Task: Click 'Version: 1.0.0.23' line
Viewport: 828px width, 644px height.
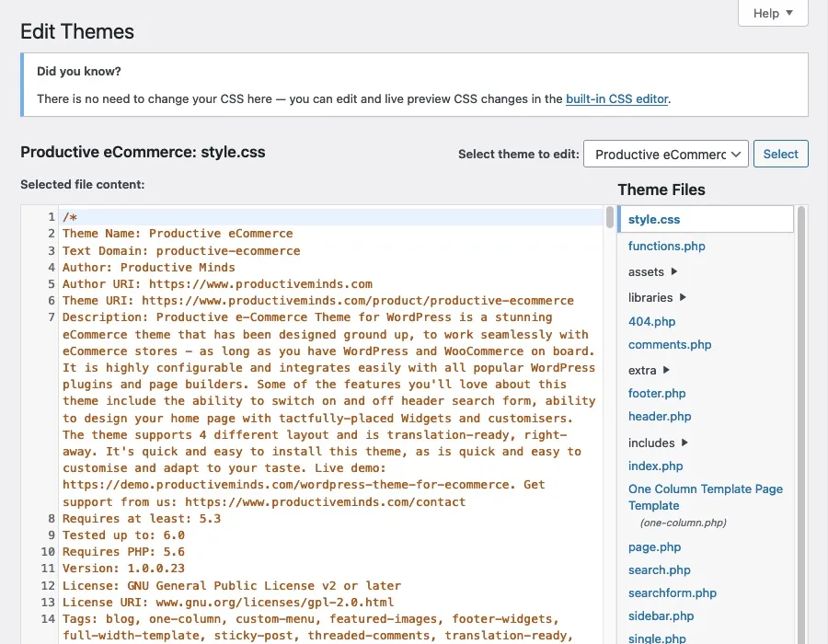Action: point(123,569)
